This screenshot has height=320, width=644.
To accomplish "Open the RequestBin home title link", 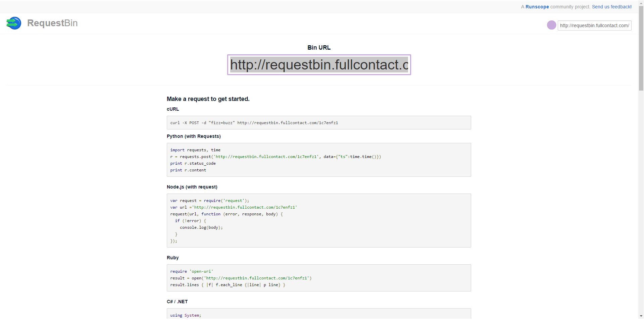I will (x=52, y=23).
